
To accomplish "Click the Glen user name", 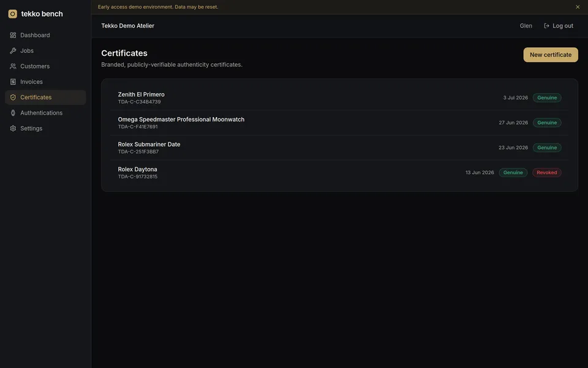I will 526,26.
